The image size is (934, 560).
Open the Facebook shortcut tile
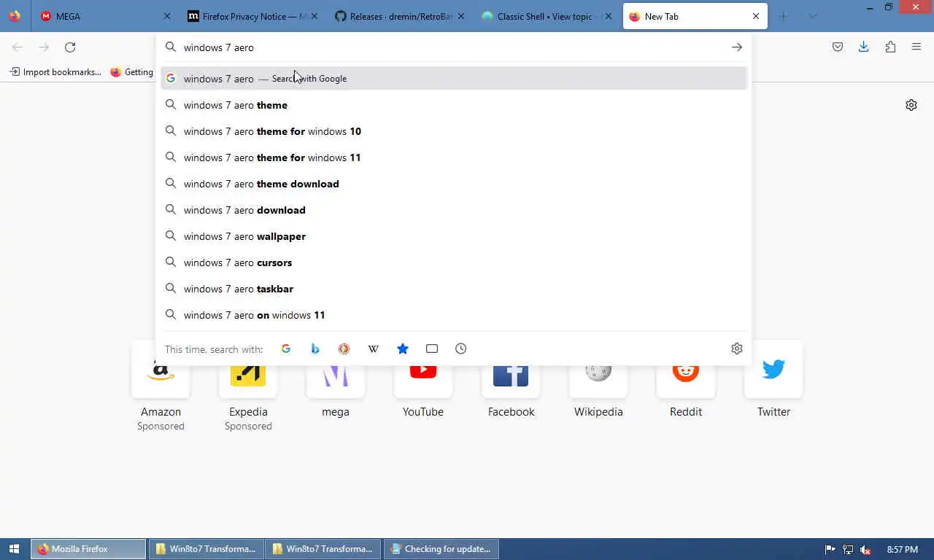tap(511, 381)
